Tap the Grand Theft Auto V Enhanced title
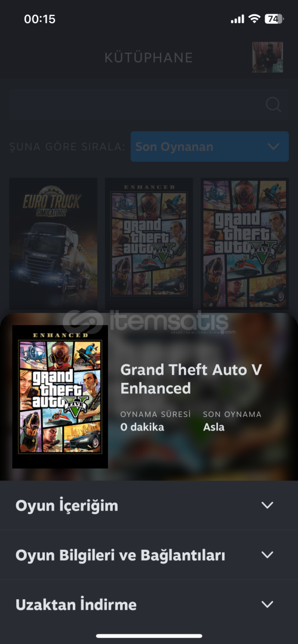 191,379
